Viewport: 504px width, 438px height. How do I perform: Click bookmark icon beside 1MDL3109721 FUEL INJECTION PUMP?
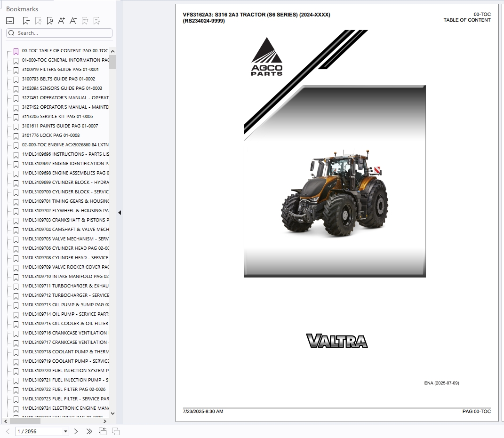click(x=16, y=381)
